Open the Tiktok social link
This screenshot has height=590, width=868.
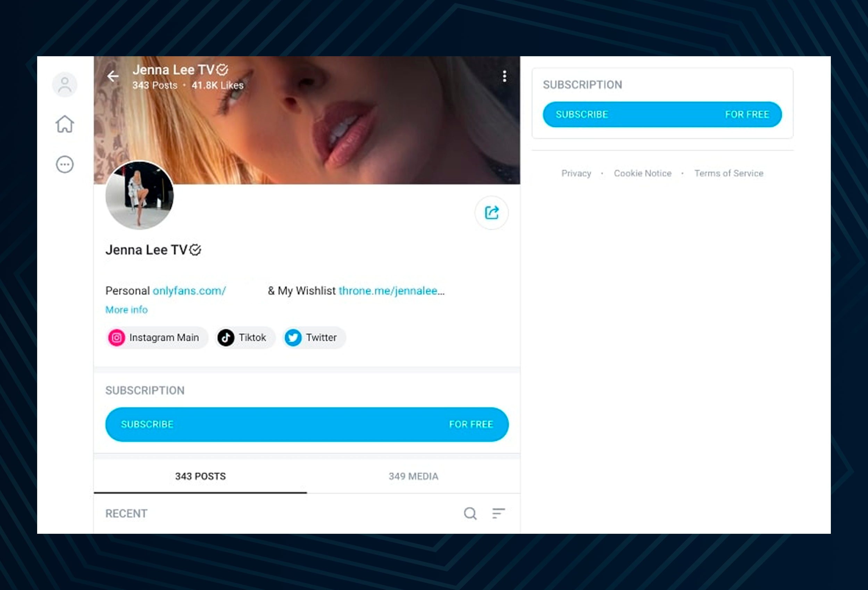coord(245,338)
